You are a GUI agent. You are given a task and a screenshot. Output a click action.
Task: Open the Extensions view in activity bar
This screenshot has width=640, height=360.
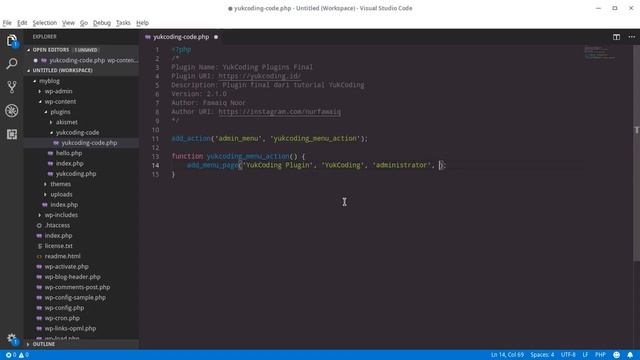point(12,134)
